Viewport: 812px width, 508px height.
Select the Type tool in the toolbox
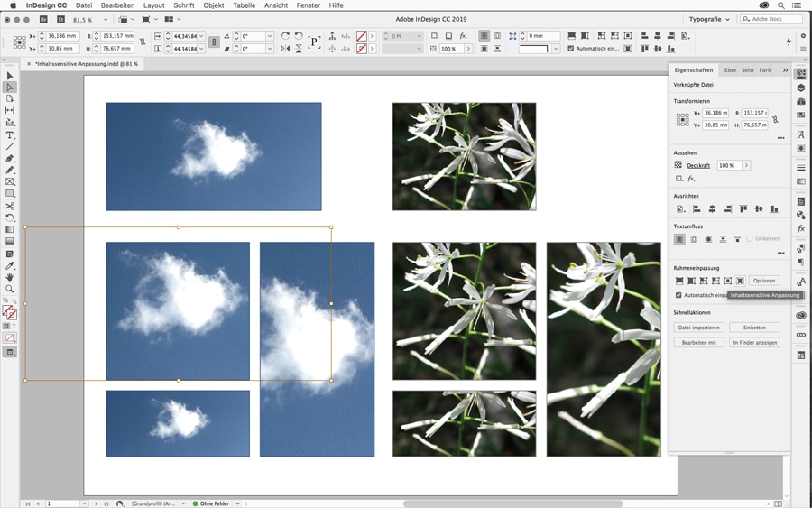click(10, 134)
